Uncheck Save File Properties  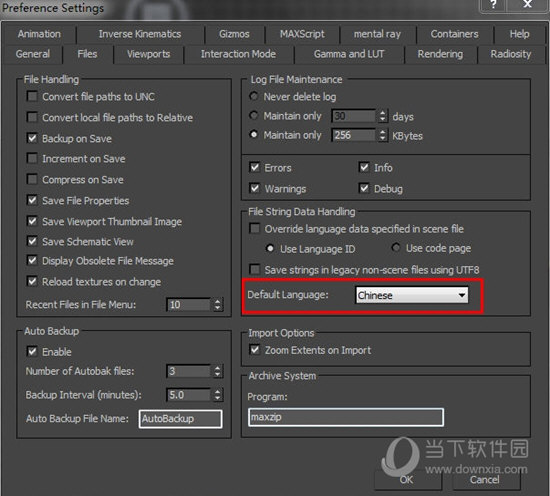click(x=32, y=200)
